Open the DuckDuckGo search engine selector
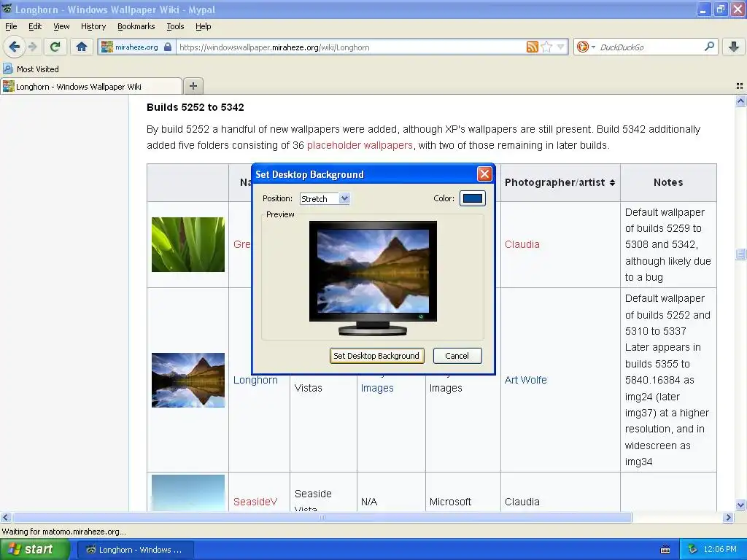 point(586,47)
